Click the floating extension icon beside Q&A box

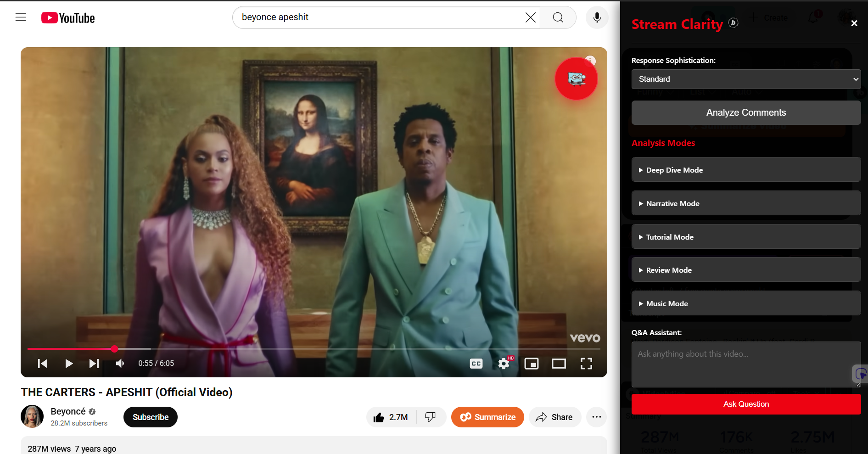tap(860, 374)
